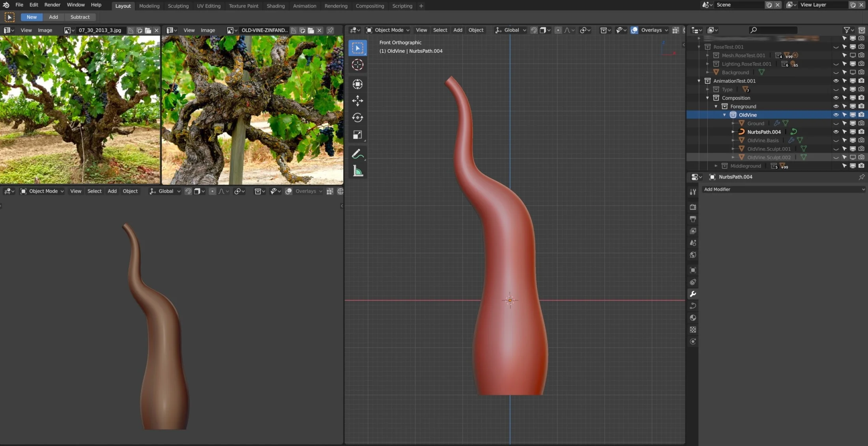This screenshot has height=446, width=868.
Task: Toggle Overlays in the main 3D viewport
Action: [x=634, y=30]
